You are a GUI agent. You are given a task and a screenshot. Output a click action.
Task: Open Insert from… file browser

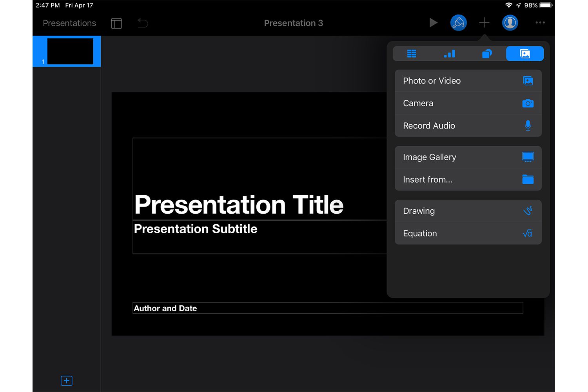[468, 180]
